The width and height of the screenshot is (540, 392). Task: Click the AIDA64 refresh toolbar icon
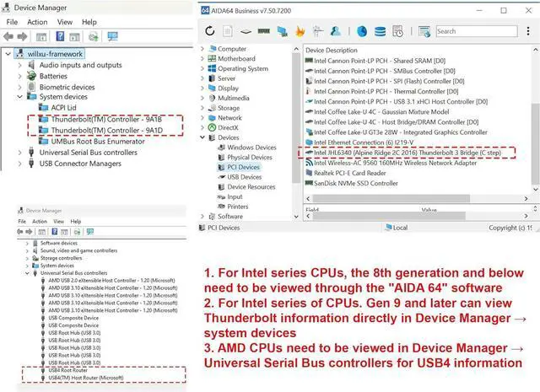(x=209, y=31)
